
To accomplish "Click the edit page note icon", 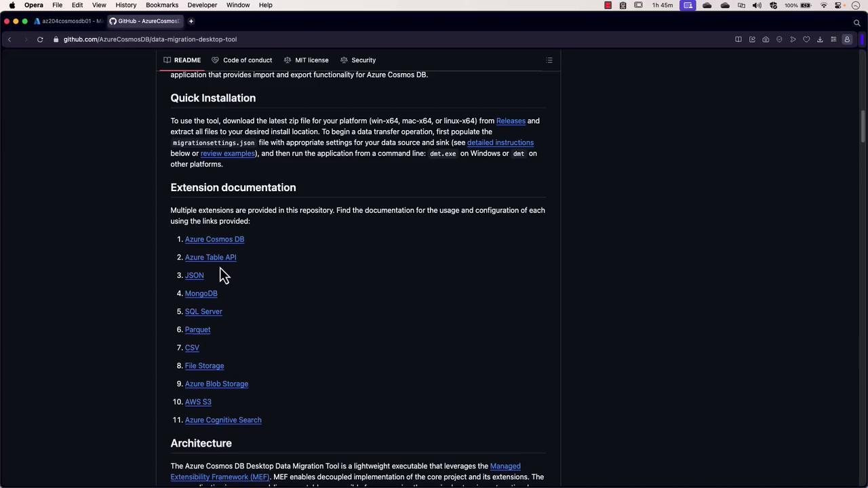I will (x=752, y=39).
